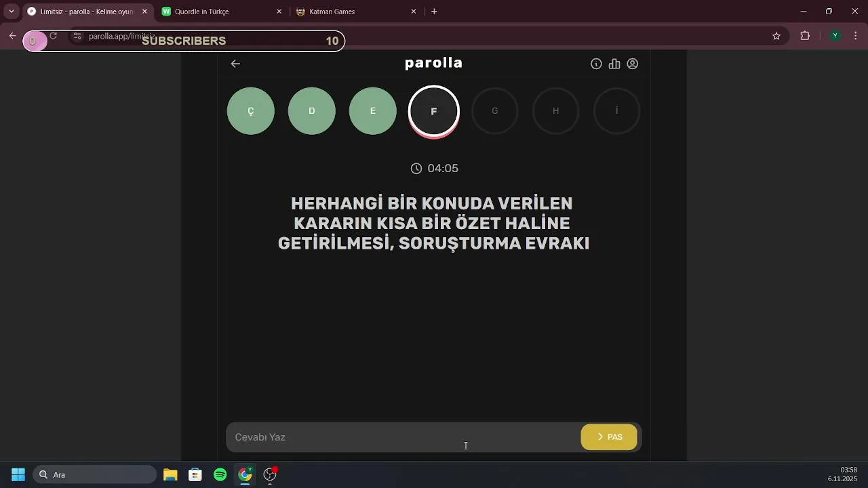868x488 pixels.
Task: Open the Chrome three-dot menu
Action: (x=856, y=36)
